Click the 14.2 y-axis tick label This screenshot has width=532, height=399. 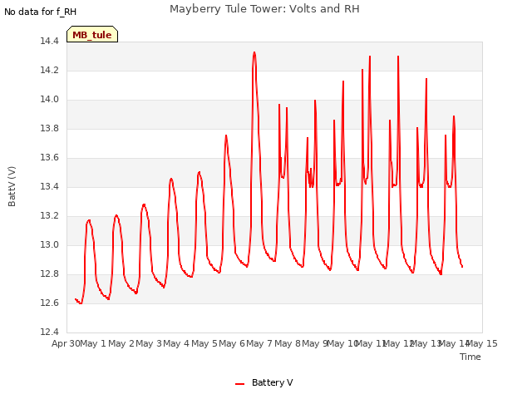[50, 70]
